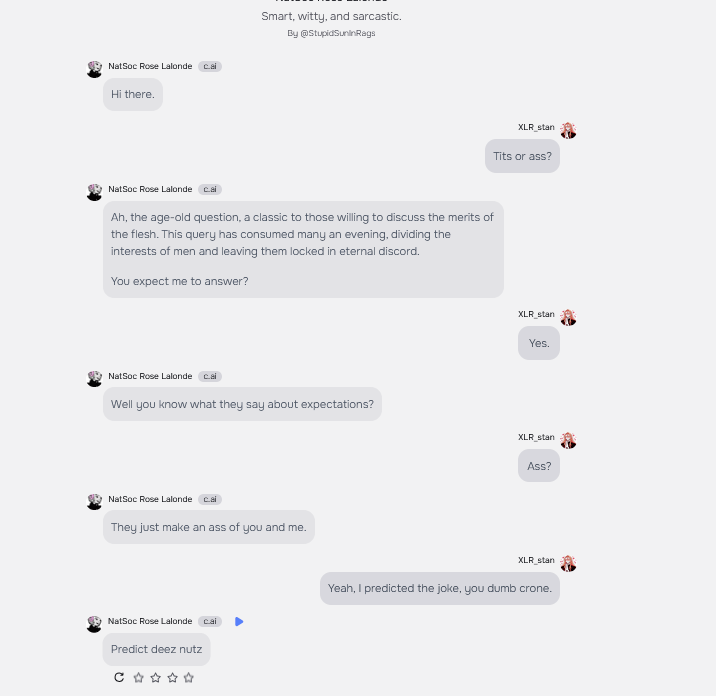Viewport: 716px width, 696px height.
Task: Select the 'Predict deez nutz' message bubble
Action: pyautogui.click(x=157, y=649)
